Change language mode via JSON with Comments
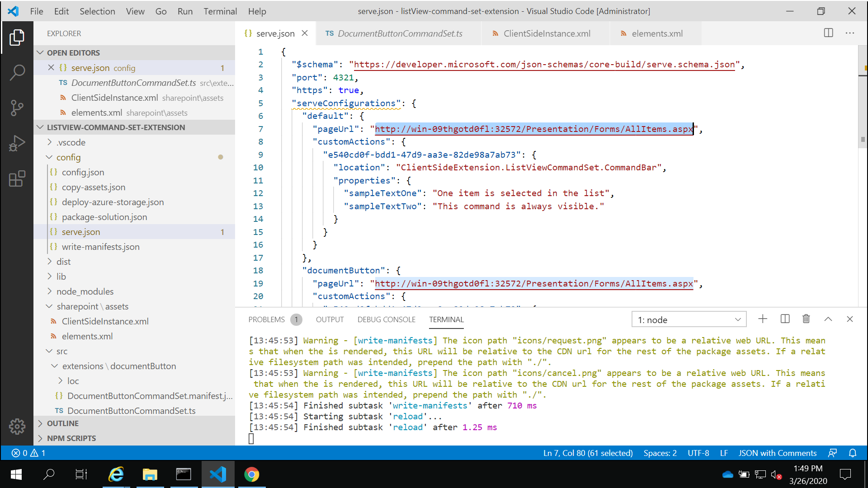Screen dimensions: 868x488 (777, 453)
